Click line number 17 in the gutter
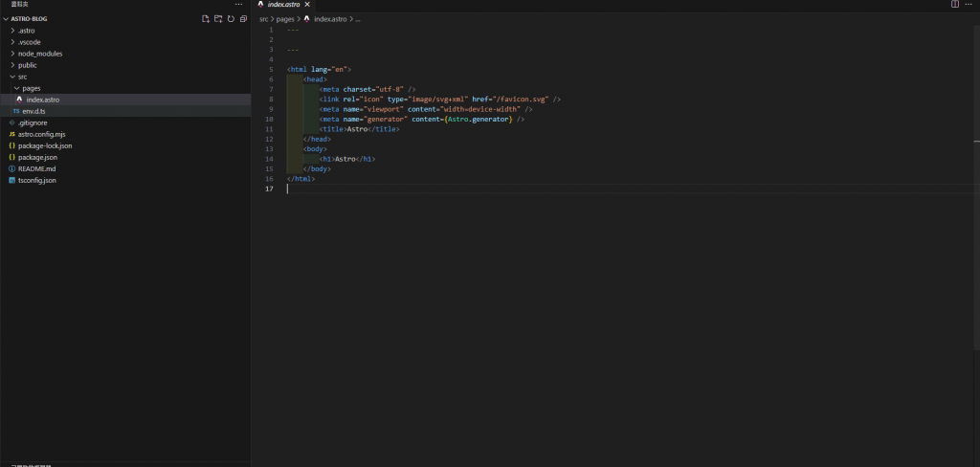Viewport: 980px width, 467px height. click(269, 189)
